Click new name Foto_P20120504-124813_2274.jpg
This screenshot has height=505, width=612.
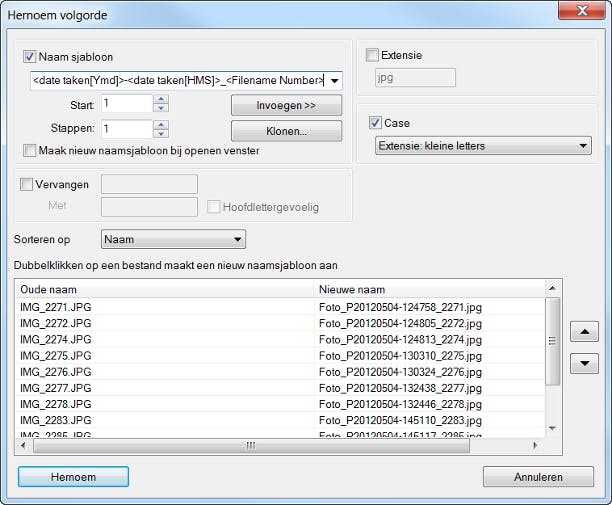400,340
